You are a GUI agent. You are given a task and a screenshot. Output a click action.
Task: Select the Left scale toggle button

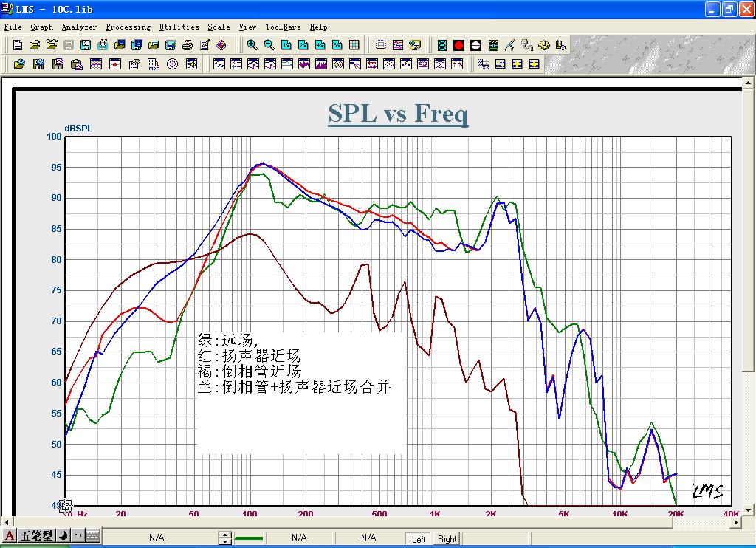point(419,539)
